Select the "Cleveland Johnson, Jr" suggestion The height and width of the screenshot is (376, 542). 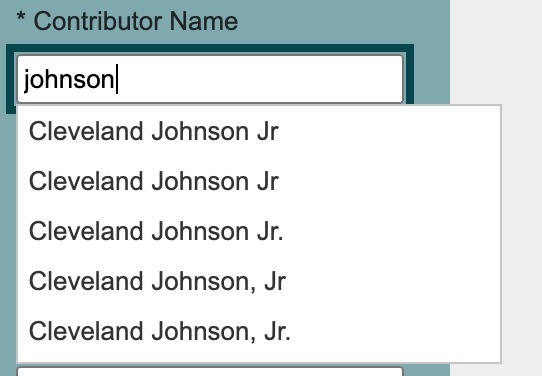point(259,281)
